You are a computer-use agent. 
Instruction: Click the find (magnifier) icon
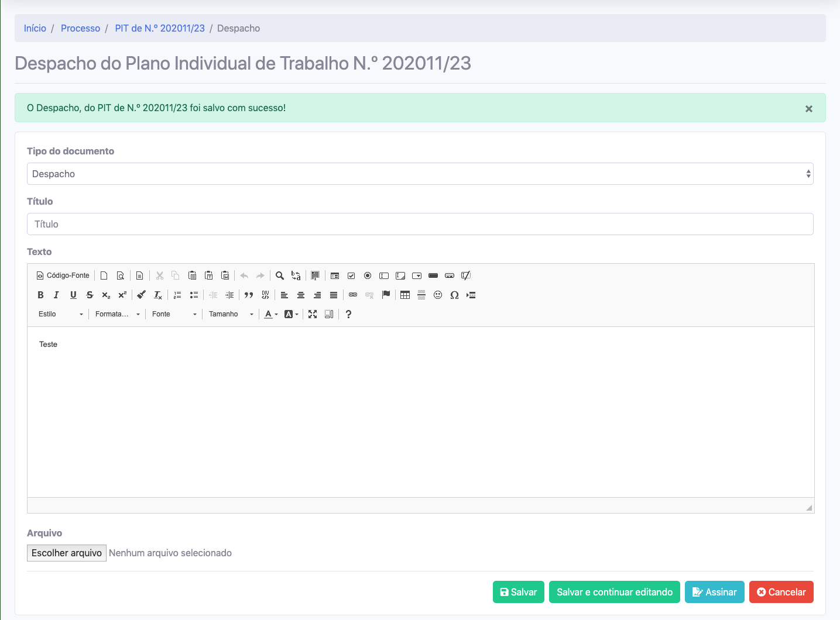280,275
